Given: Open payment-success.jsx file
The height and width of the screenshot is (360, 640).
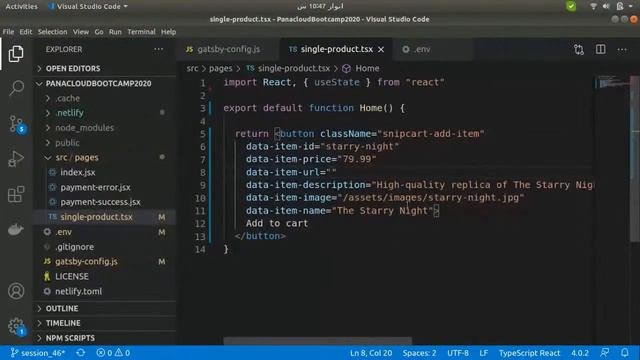Looking at the screenshot, I should (104, 202).
